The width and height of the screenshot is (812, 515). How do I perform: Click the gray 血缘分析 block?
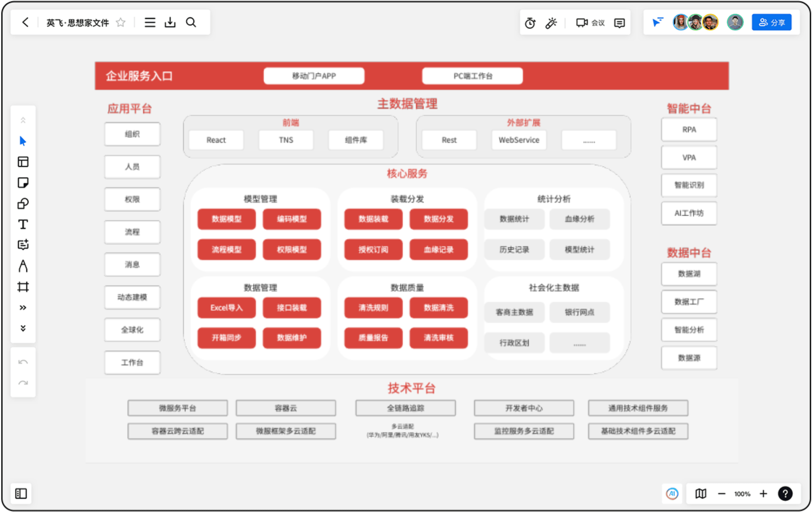pos(580,219)
